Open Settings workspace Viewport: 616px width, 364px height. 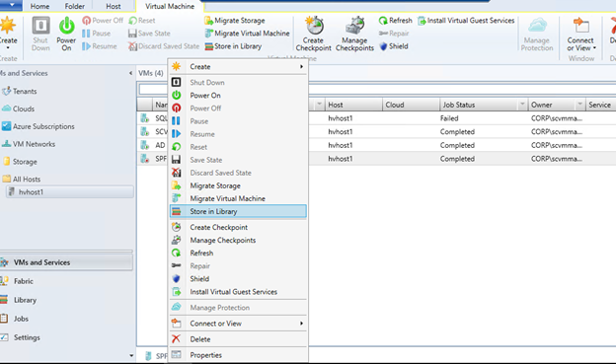click(x=66, y=337)
